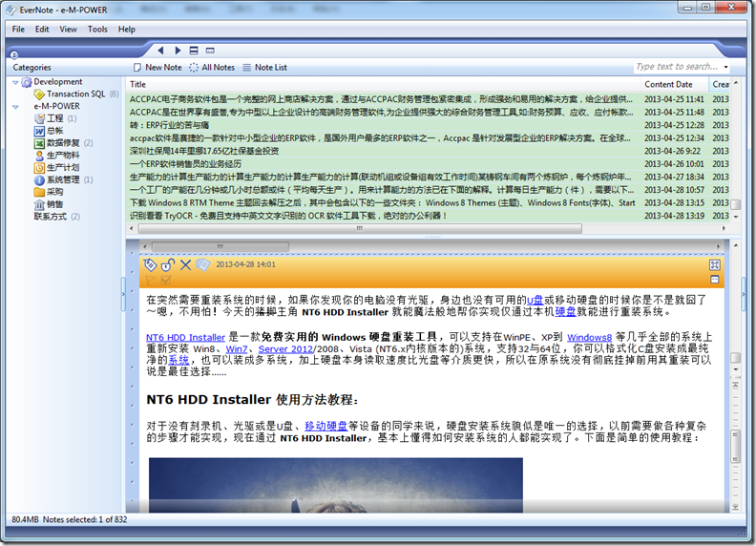Image resolution: width=756 pixels, height=546 pixels.
Task: Follow the NT6 HDD Installer link
Action: [185, 337]
